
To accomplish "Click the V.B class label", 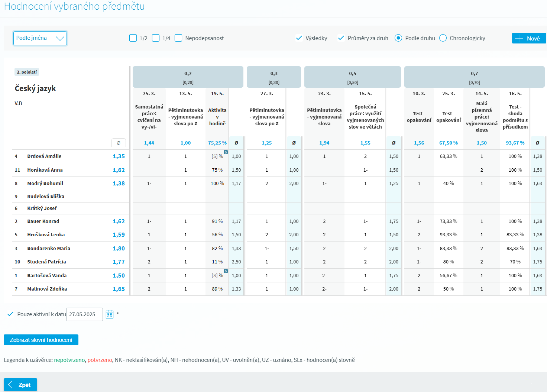I will pyautogui.click(x=18, y=103).
